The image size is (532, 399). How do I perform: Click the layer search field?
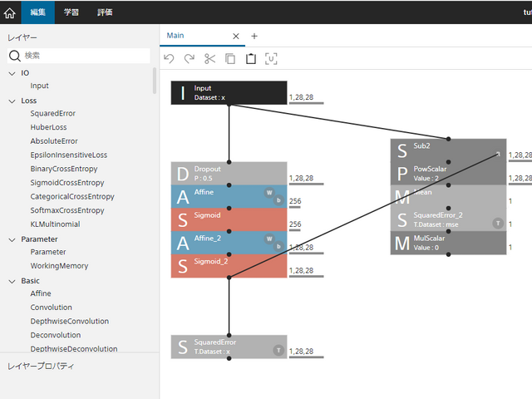(85, 56)
